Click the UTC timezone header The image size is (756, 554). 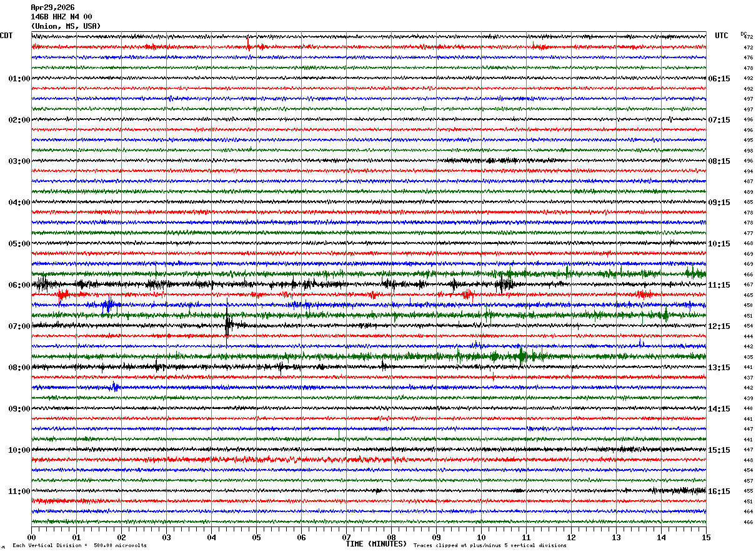(x=722, y=36)
